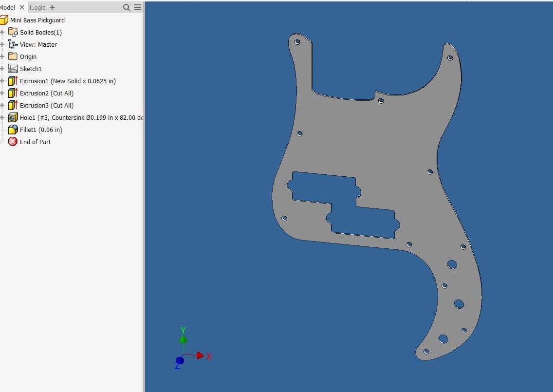Viewport: 553px width, 392px height.
Task: Select the Mini Bass Pickguard root label
Action: (37, 20)
